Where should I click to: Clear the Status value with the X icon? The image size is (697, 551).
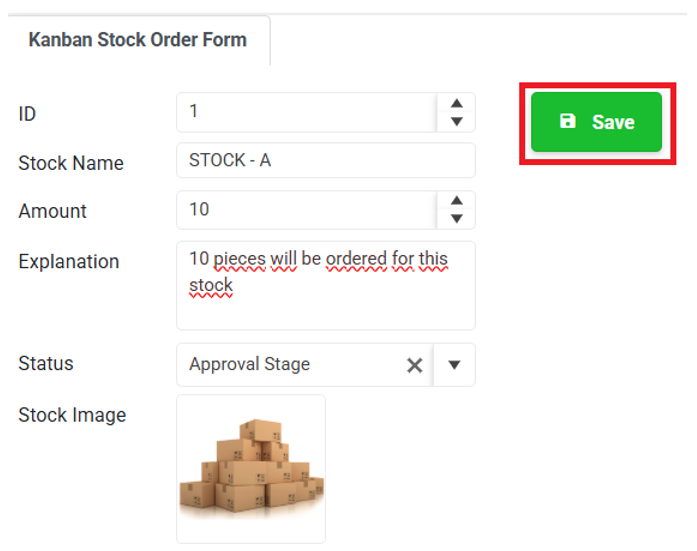tap(414, 365)
